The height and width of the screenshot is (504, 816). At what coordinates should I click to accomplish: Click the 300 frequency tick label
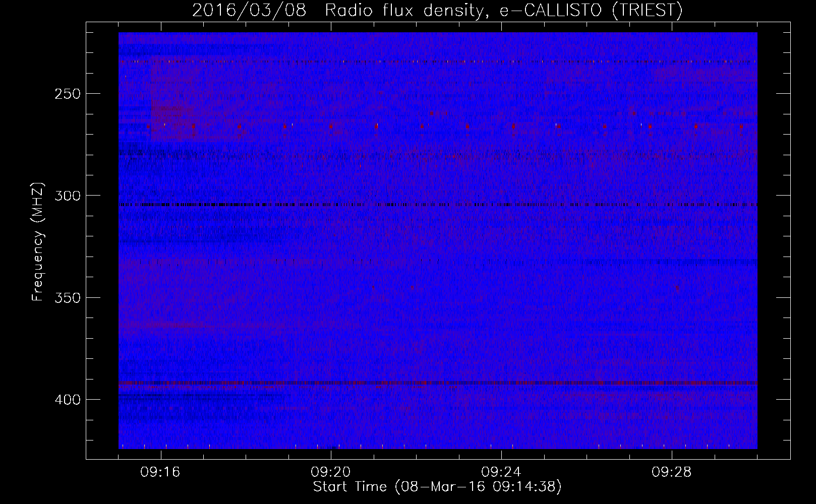(68, 196)
